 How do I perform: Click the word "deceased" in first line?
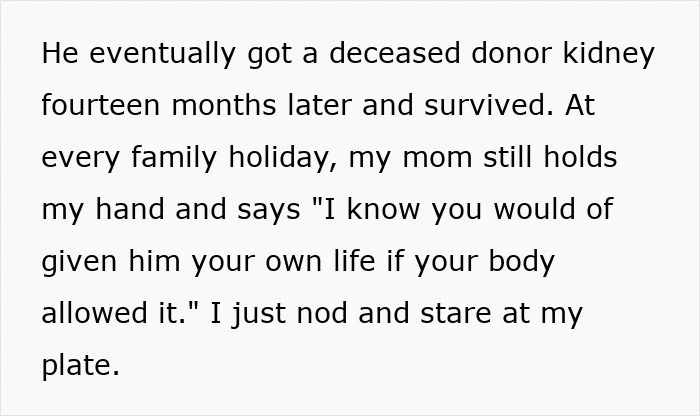[395, 53]
